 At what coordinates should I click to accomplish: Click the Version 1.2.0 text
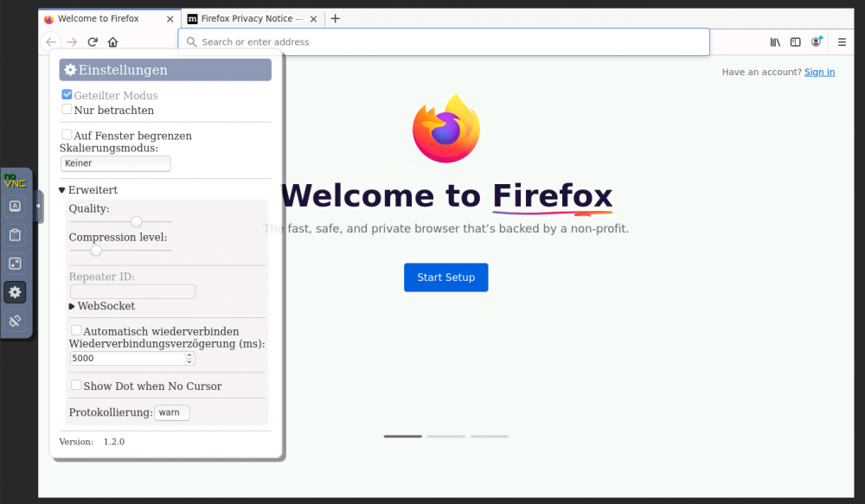pos(92,442)
